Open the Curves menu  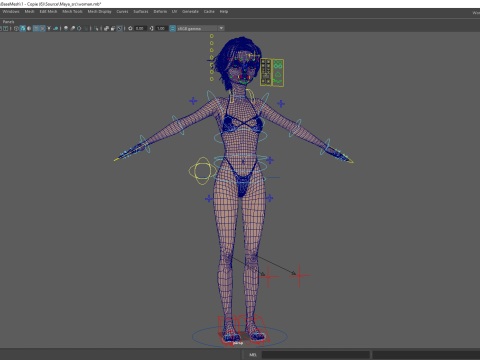[x=122, y=12]
